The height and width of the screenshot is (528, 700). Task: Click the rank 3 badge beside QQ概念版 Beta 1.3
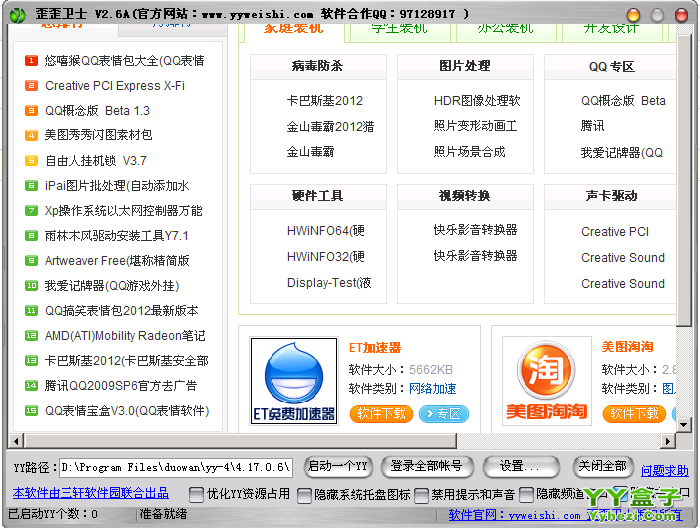31,111
